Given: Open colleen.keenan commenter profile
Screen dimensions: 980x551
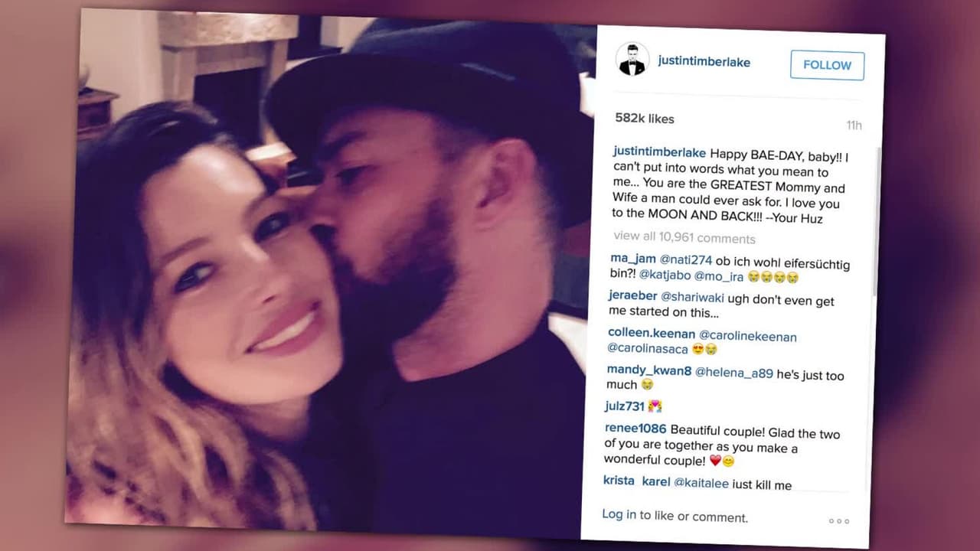Looking at the screenshot, I should point(652,333).
